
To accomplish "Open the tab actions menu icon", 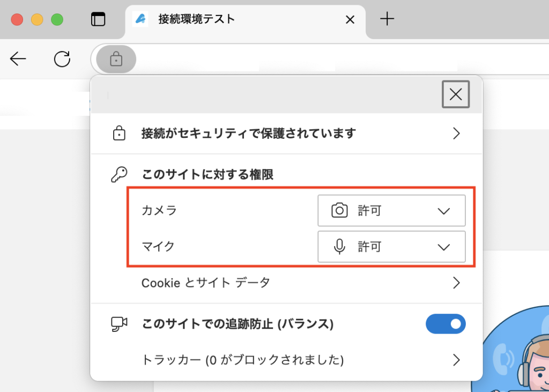I will (x=98, y=19).
